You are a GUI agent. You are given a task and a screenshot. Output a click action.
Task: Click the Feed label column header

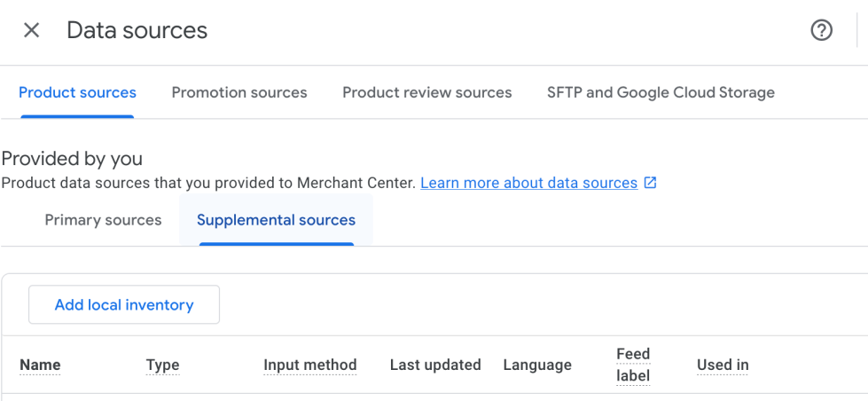pos(633,365)
